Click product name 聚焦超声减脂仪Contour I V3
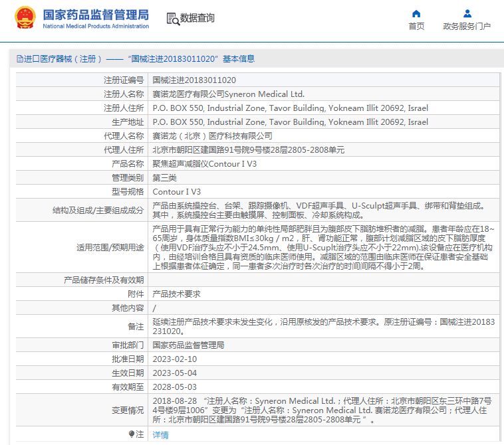 [204, 164]
